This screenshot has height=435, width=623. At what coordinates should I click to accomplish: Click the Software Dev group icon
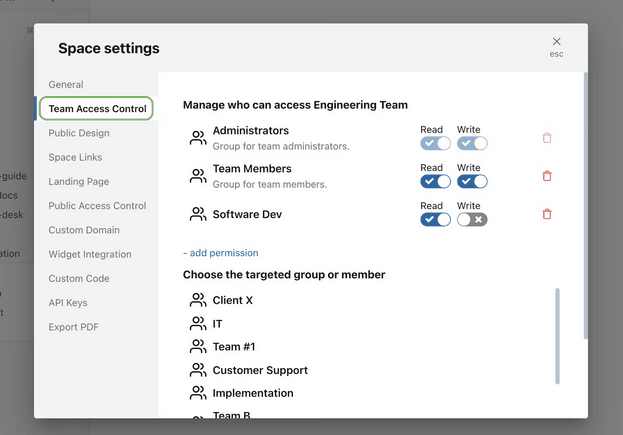[198, 214]
